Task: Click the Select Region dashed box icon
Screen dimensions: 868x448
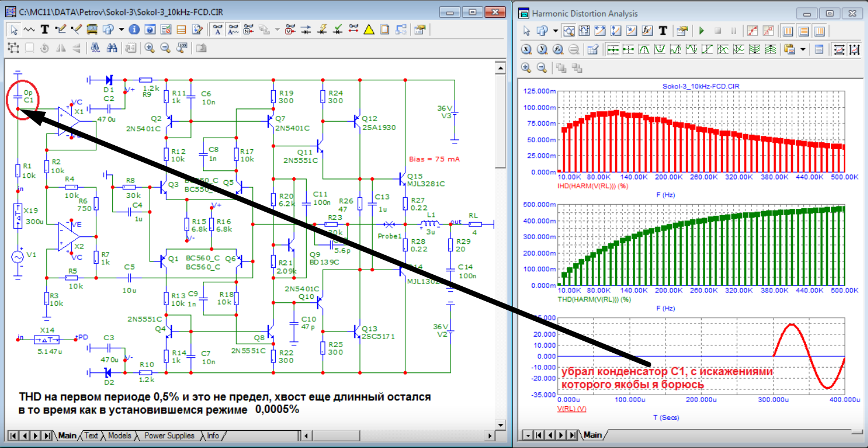Action: pos(13,48)
